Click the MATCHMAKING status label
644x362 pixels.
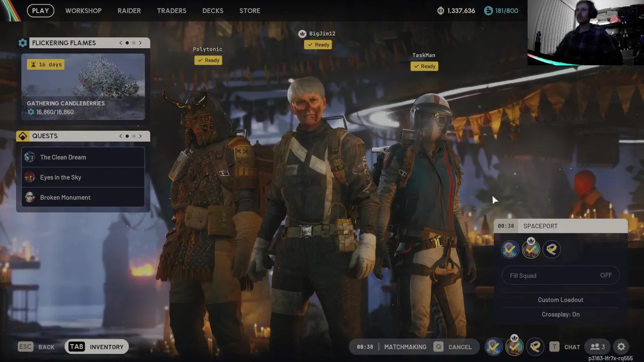(x=405, y=347)
